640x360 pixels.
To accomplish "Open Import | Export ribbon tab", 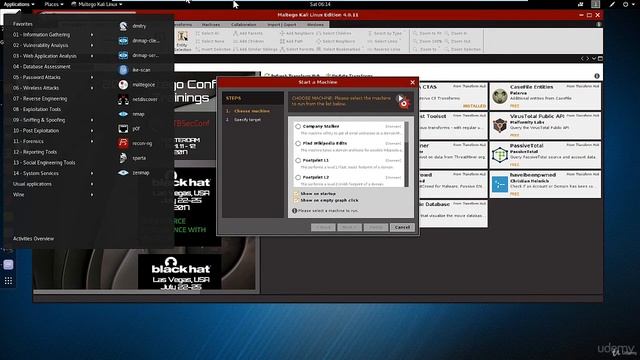I will pyautogui.click(x=282, y=24).
